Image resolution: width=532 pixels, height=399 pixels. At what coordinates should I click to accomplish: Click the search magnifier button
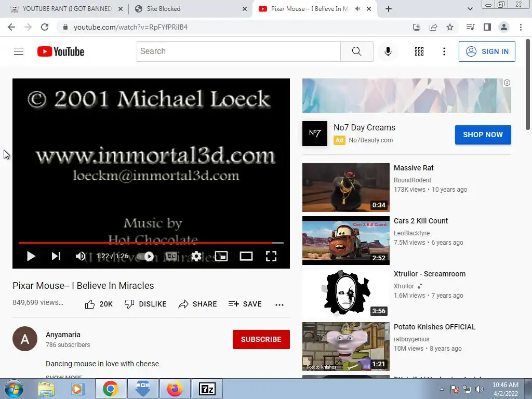(x=356, y=51)
